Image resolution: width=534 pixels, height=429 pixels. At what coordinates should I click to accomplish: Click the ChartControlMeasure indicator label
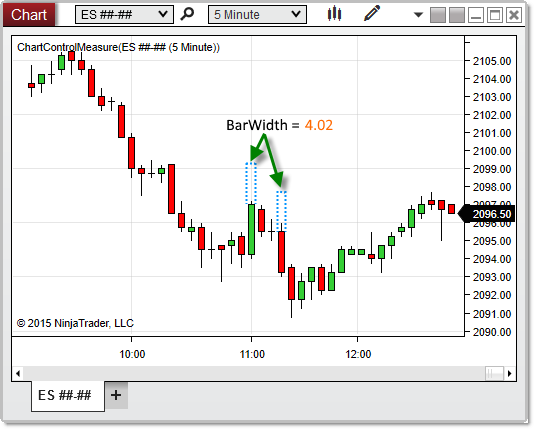coord(118,47)
